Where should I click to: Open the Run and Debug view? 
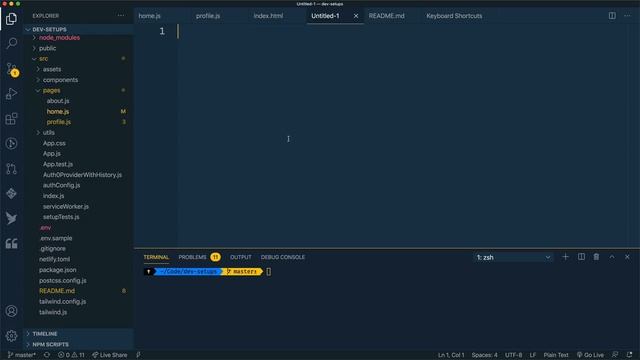click(x=11, y=93)
